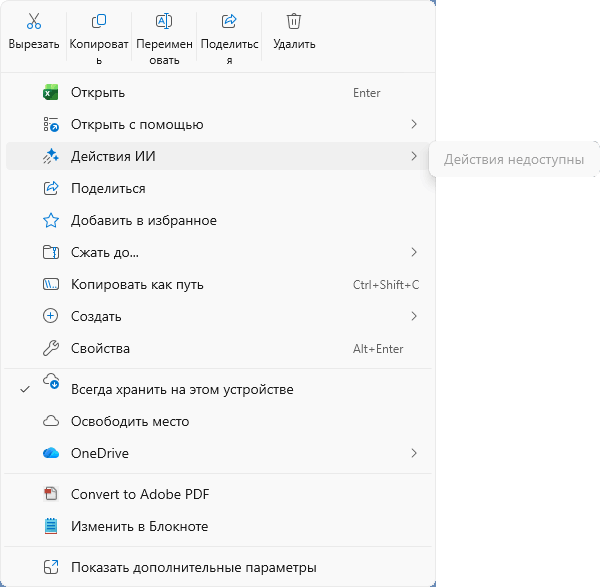Click the icon for Показать дополнительные параметры
The image size is (600, 587).
pyautogui.click(x=51, y=567)
